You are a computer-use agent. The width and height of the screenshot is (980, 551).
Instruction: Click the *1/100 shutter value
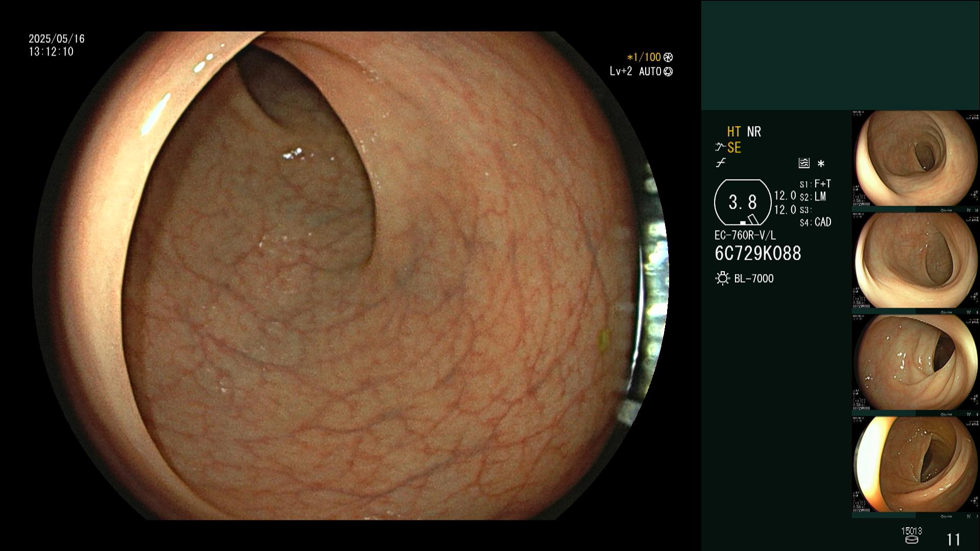[644, 58]
